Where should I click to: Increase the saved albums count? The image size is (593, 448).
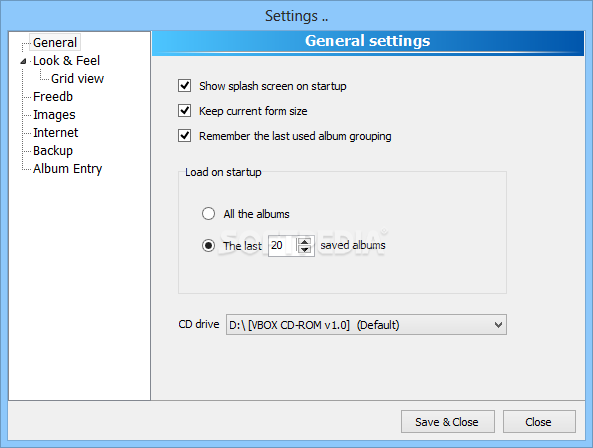304,241
